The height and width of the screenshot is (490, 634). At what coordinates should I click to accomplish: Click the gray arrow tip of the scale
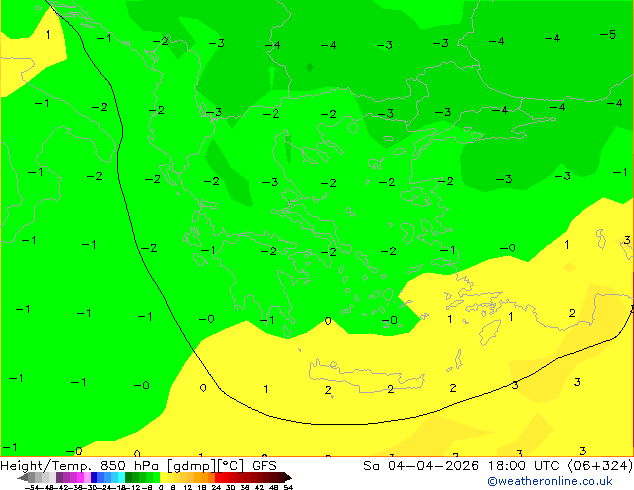pyautogui.click(x=23, y=477)
